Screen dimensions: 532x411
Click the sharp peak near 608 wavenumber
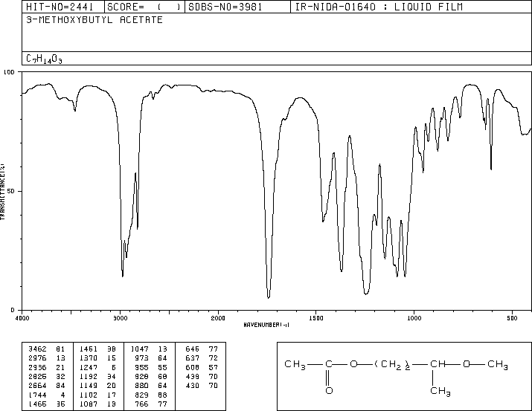(491, 168)
